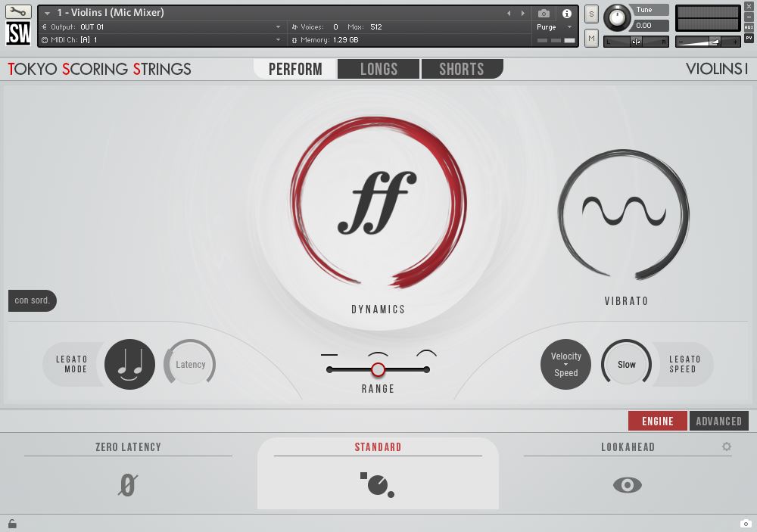
Task: Click the pan center indicator
Action: pyautogui.click(x=636, y=42)
